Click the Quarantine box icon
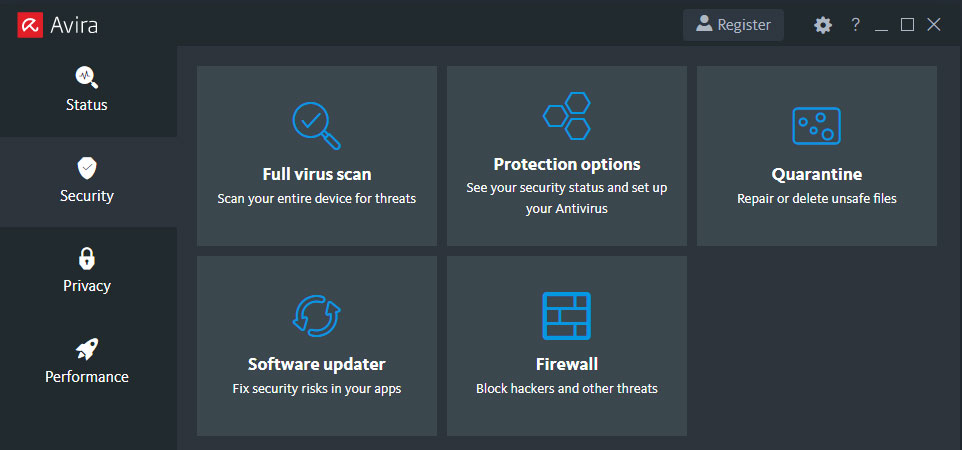Viewport: 962px width, 450px height. pos(816,126)
